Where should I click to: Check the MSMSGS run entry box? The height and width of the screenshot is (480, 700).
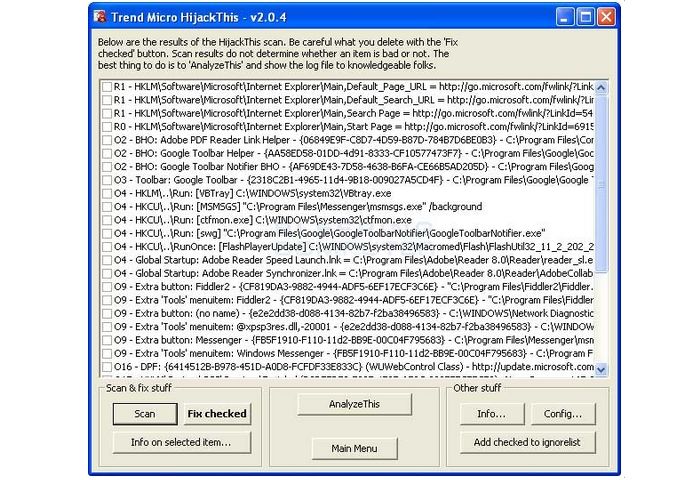pos(107,207)
